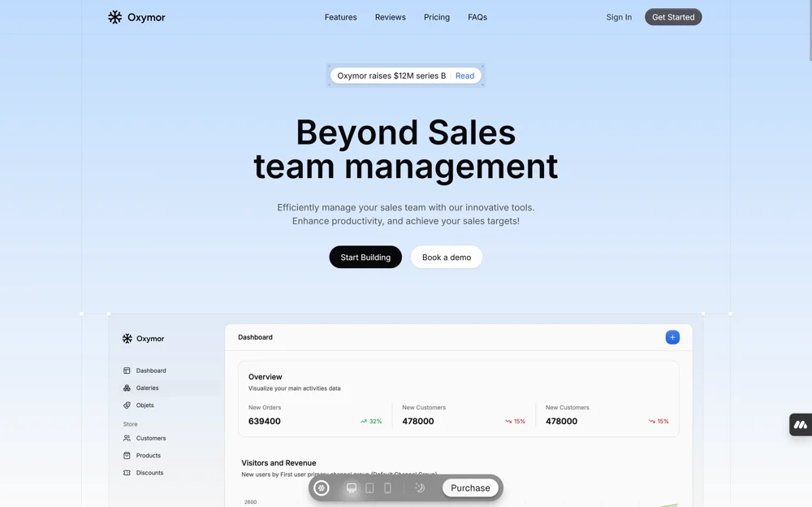Image resolution: width=812 pixels, height=507 pixels.
Task: Select the tablet preview icon
Action: [x=369, y=487]
